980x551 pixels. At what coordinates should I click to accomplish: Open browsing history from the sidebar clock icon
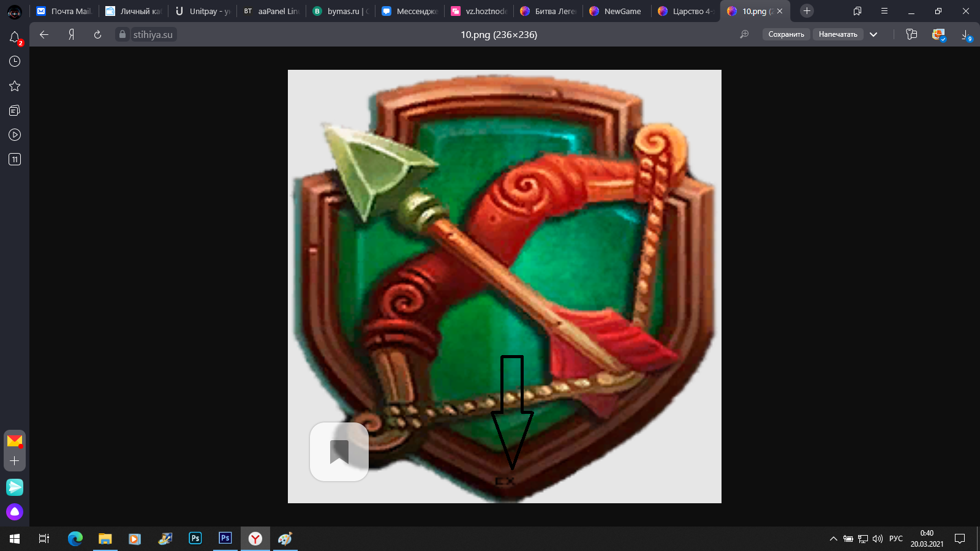pyautogui.click(x=15, y=61)
